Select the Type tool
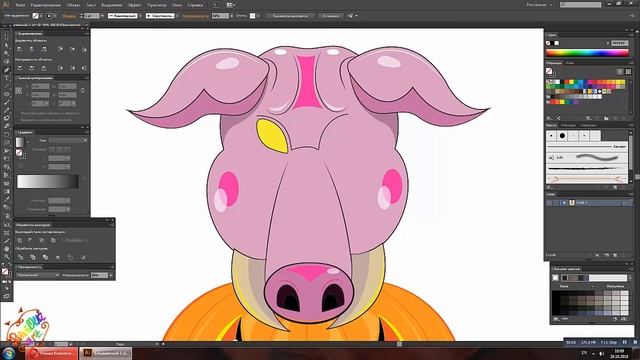 pos(7,78)
